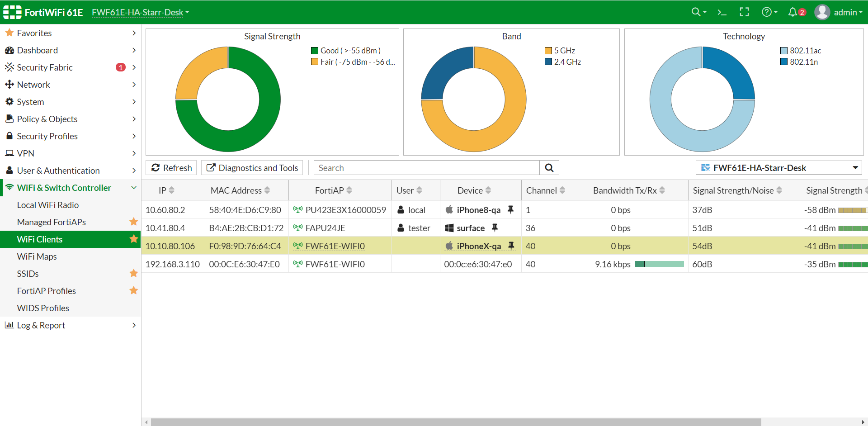Expand the Network menu

(x=71, y=85)
